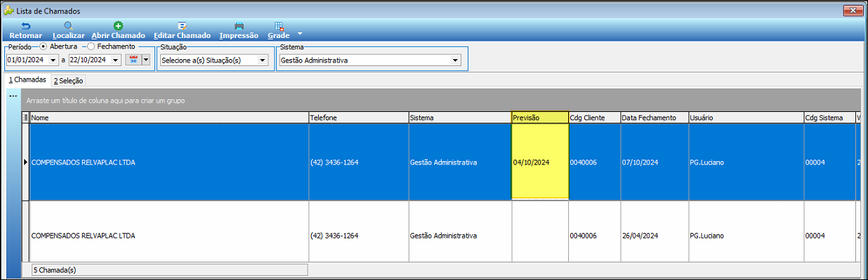Select the yellow 04/10/2024 Previsão cell
This screenshot has height=280, width=868.
point(540,162)
